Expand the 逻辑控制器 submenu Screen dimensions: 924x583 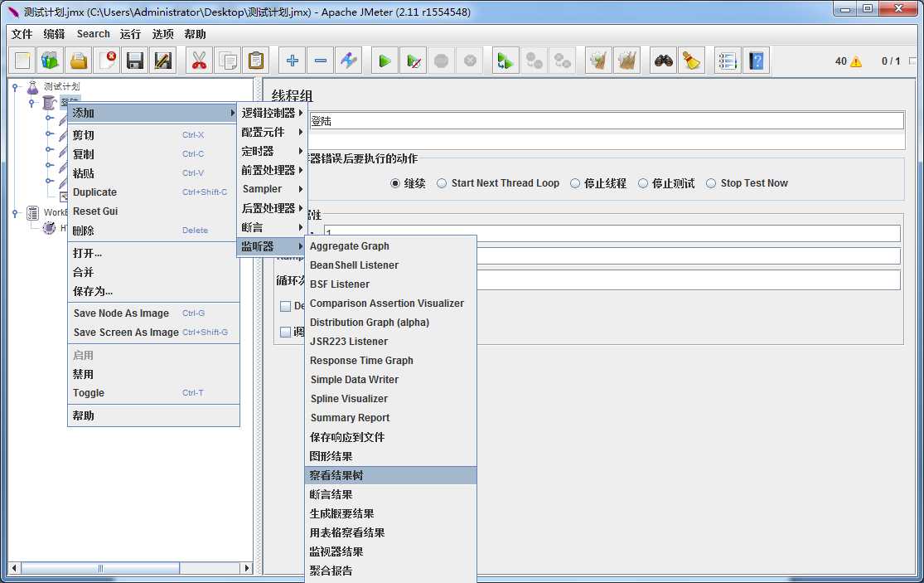(271, 113)
